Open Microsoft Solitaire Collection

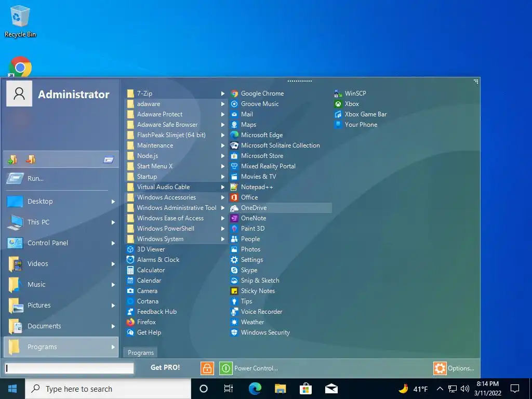pyautogui.click(x=275, y=145)
